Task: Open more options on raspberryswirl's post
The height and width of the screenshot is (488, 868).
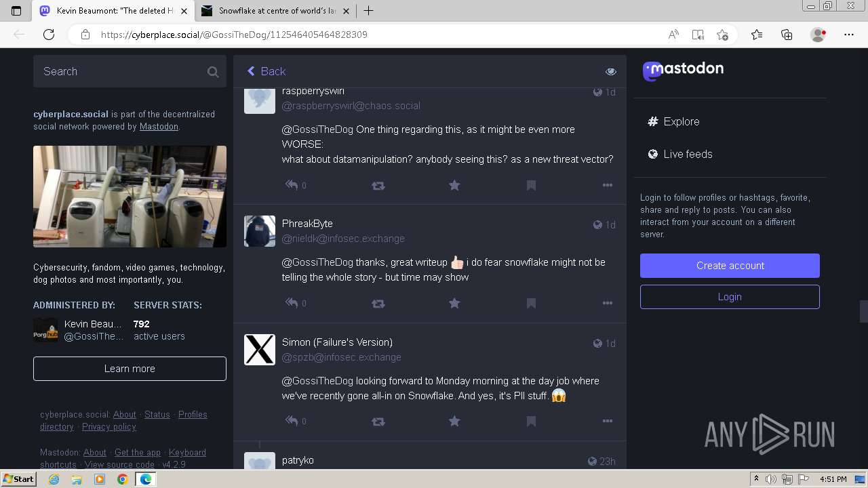Action: [608, 185]
